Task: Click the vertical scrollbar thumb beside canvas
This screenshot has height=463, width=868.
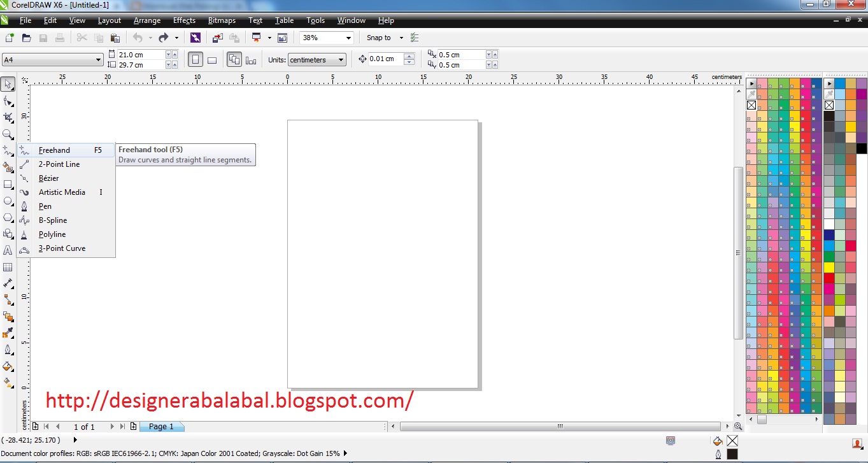Action: click(x=738, y=253)
